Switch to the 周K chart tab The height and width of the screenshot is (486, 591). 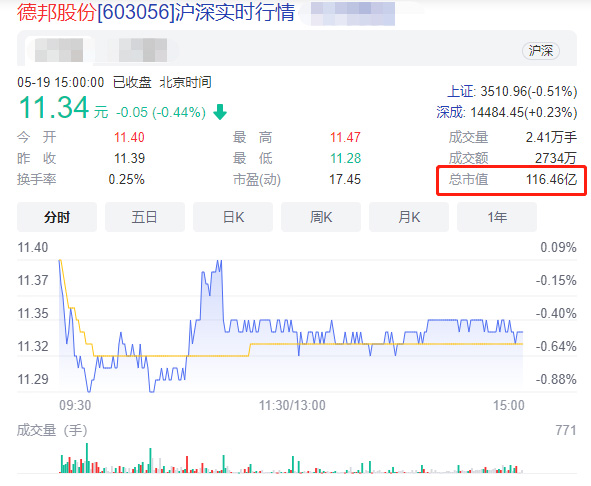[321, 217]
